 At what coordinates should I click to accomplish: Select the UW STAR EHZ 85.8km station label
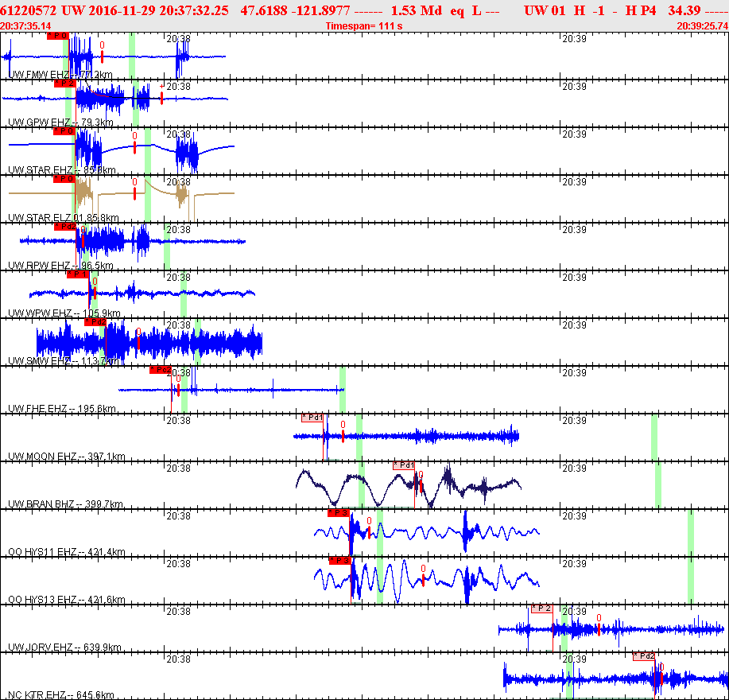(x=62, y=169)
